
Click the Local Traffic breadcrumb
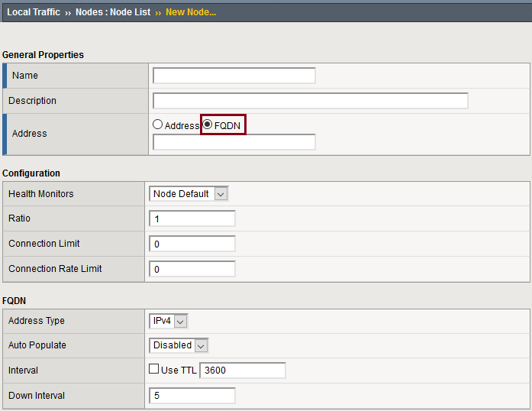34,12
